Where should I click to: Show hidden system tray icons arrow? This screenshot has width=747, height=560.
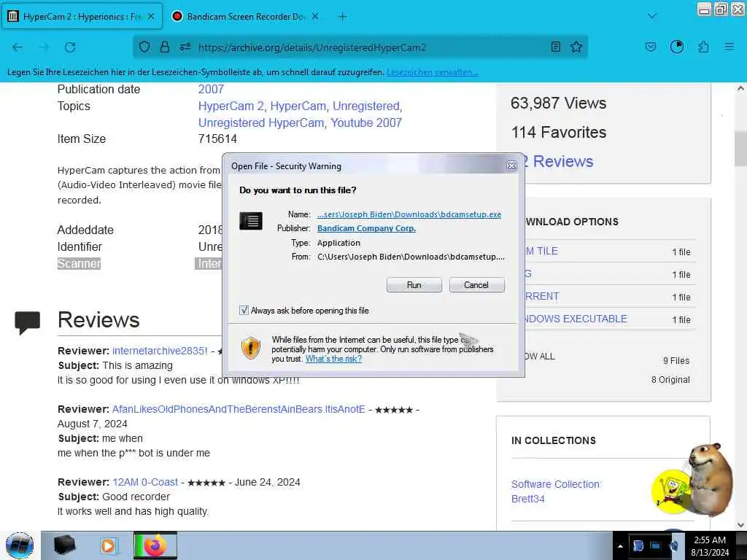tap(620, 546)
